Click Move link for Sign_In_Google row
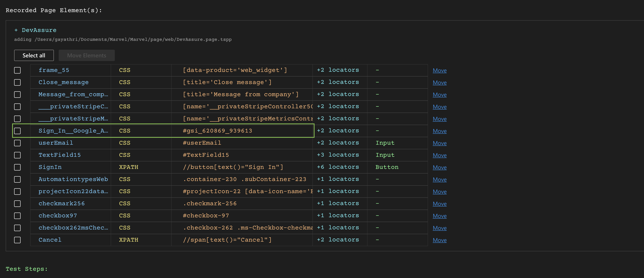 pyautogui.click(x=439, y=131)
